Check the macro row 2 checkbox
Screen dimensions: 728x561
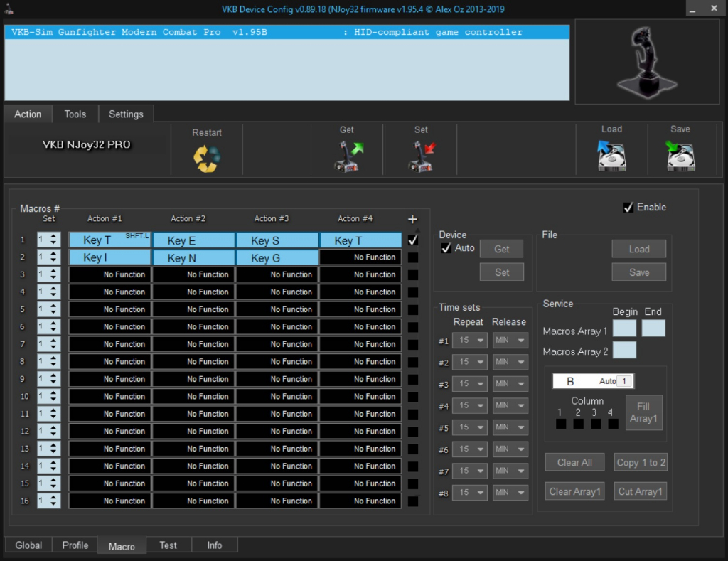click(x=413, y=257)
